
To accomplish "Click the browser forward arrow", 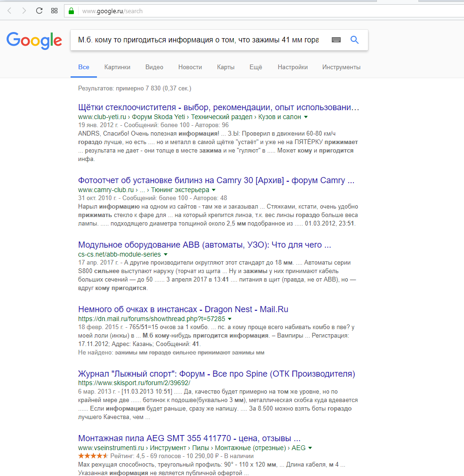I will point(24,11).
